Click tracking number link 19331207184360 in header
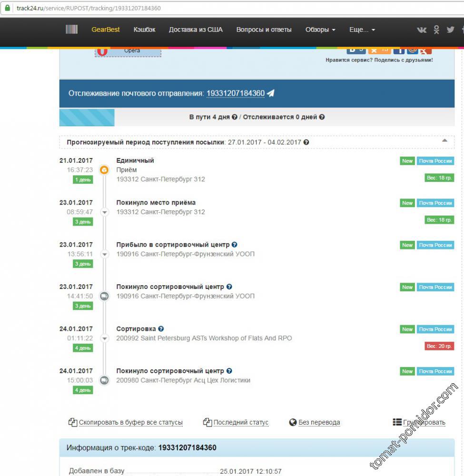This screenshot has width=464, height=476. tap(236, 93)
